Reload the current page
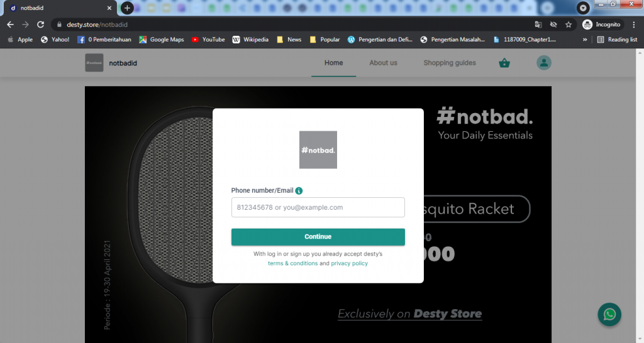644x343 pixels. (40, 24)
